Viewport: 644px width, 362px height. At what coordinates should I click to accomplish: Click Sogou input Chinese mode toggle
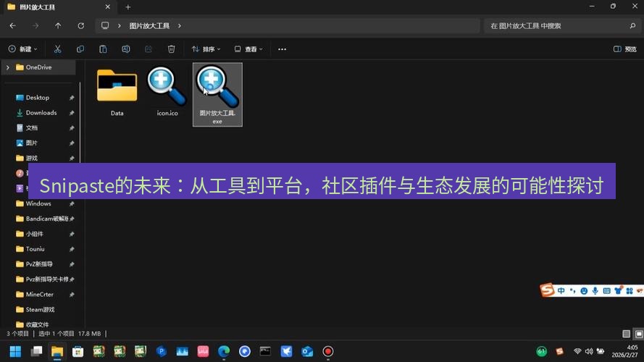(561, 291)
